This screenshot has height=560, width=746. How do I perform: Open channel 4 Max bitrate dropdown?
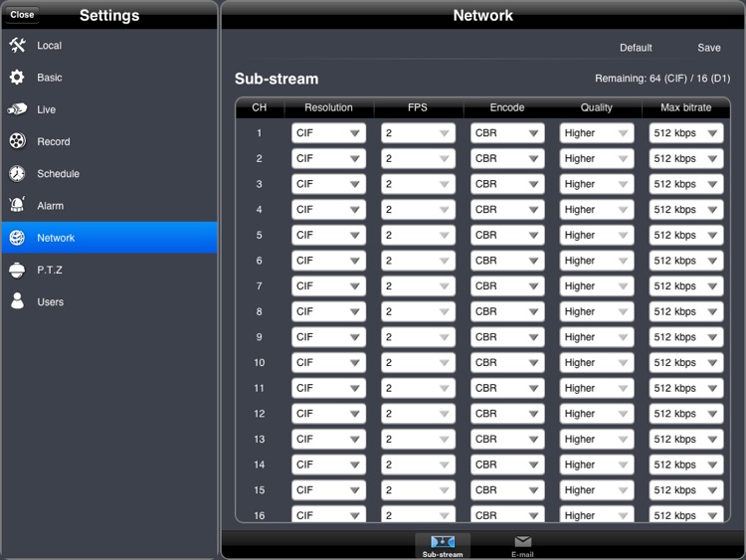pyautogui.click(x=686, y=210)
